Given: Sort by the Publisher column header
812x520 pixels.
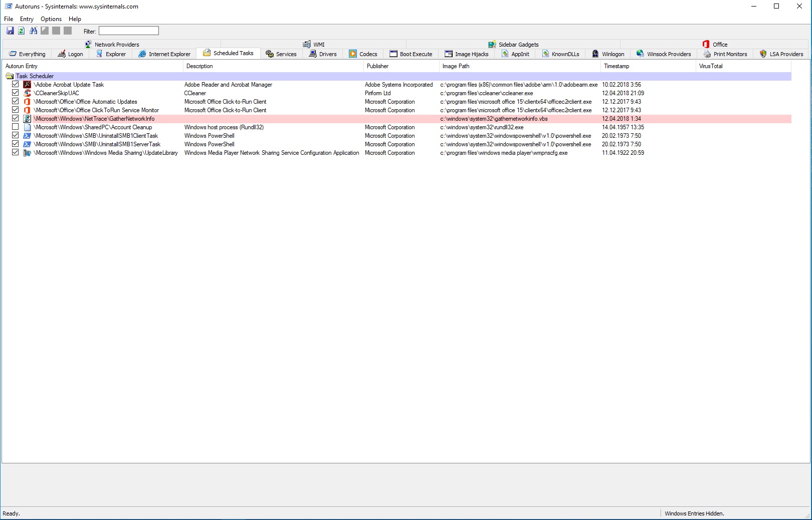Looking at the screenshot, I should 401,66.
